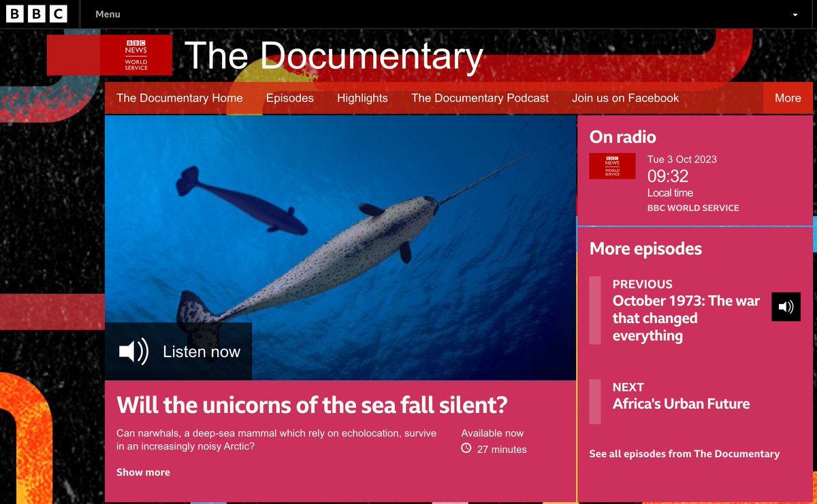817x504 pixels.
Task: Open the BBC WORLD SERVICE station link
Action: [x=693, y=208]
